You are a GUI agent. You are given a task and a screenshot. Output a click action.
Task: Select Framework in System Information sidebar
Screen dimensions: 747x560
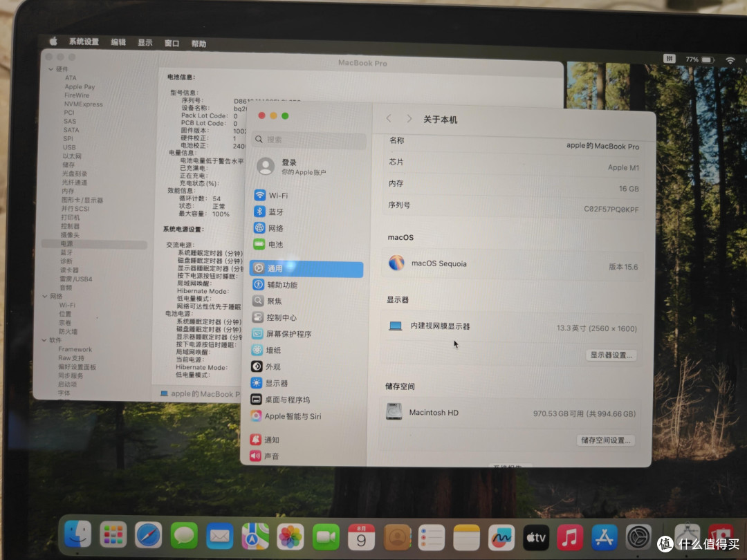click(75, 349)
